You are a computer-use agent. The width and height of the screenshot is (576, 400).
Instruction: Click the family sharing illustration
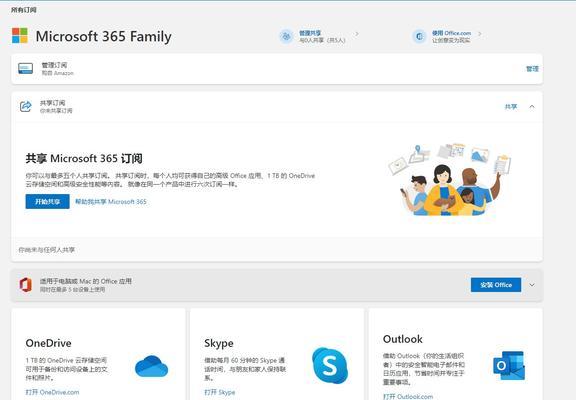pos(450,179)
